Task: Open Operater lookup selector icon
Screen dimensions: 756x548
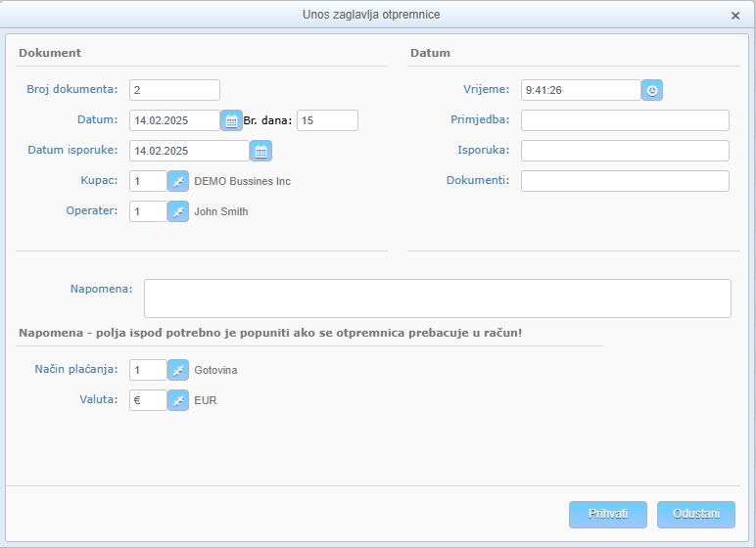Action: (x=178, y=211)
